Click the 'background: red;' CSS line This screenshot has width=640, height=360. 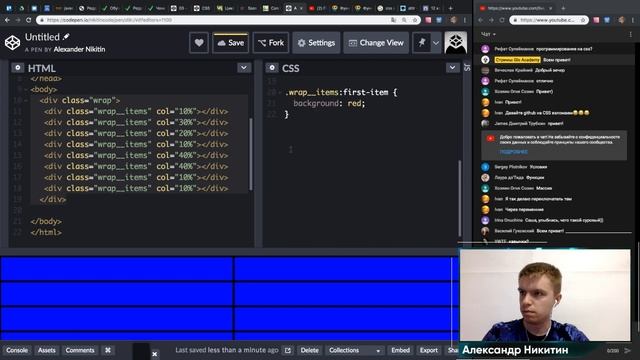329,103
